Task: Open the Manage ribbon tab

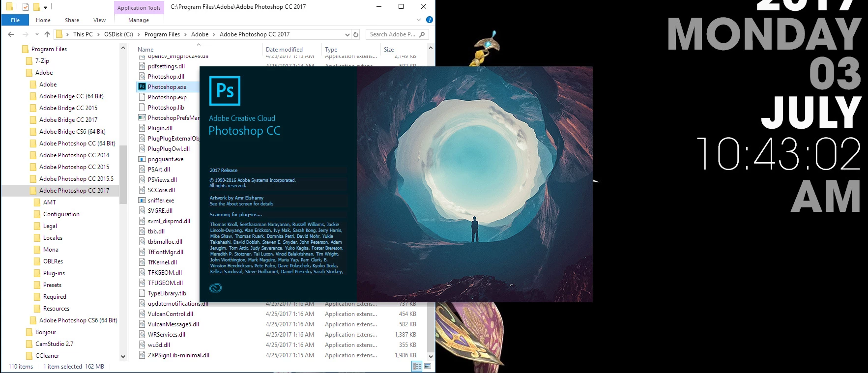Action: 139,20
